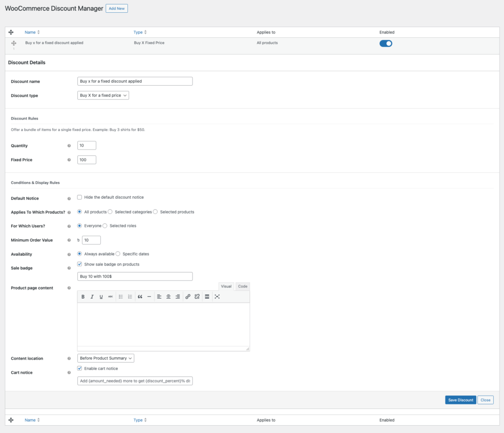Select the All products radio option
Viewport: 504px width, 433px height.
point(79,212)
